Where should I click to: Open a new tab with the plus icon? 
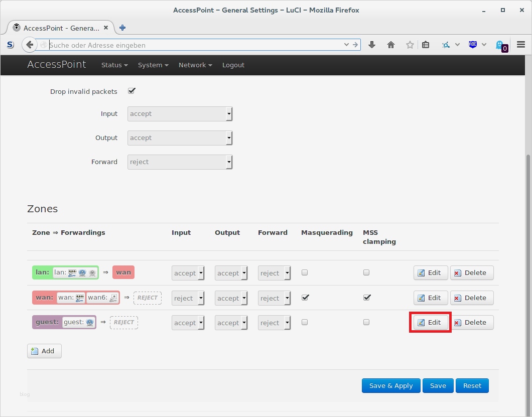pos(122,28)
